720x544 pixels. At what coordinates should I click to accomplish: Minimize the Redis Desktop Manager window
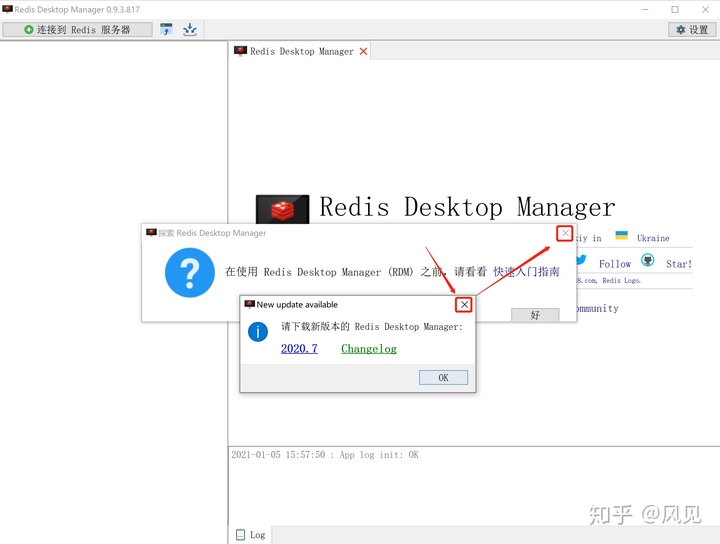[645, 9]
